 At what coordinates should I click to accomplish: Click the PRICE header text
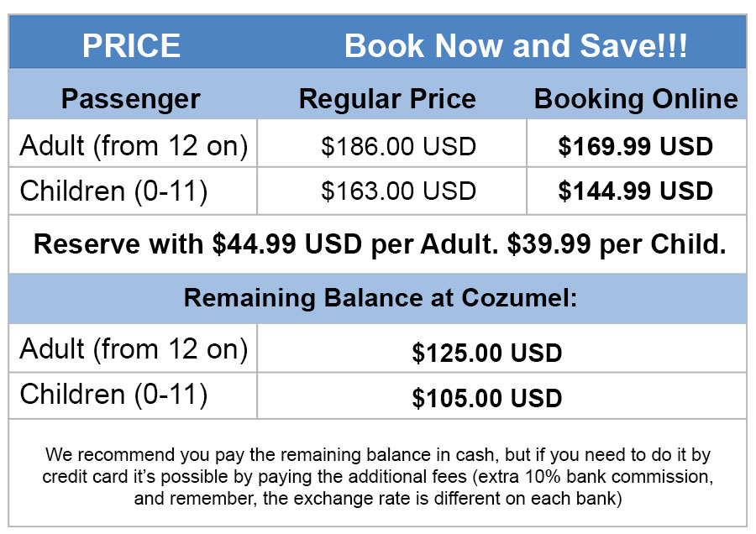(x=131, y=45)
